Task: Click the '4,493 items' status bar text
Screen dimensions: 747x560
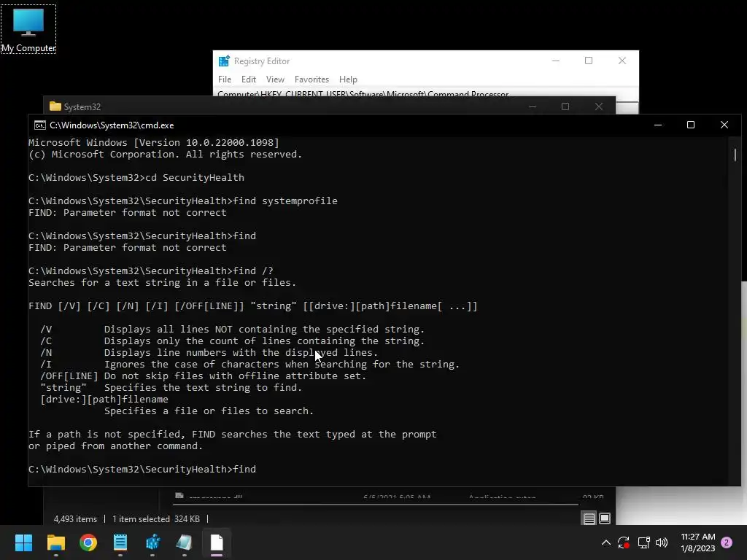Action: pos(75,519)
